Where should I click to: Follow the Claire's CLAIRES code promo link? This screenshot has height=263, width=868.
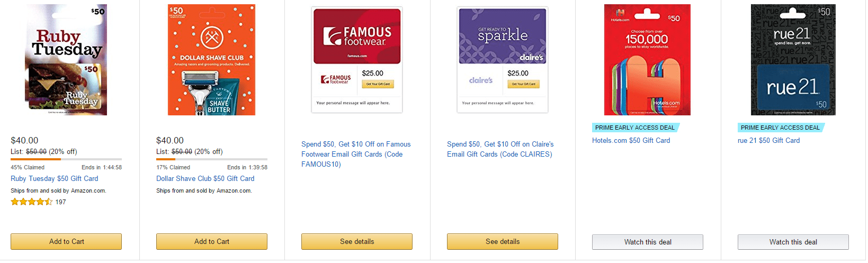pos(500,149)
